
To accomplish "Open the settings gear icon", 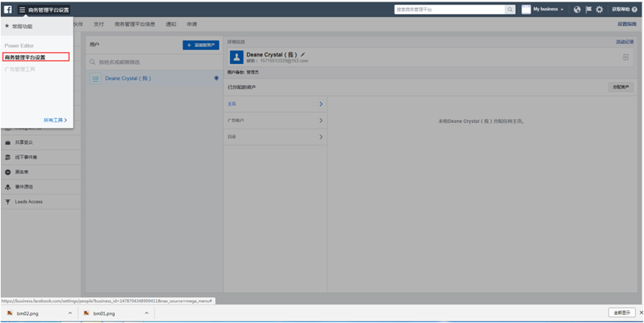I will [x=599, y=10].
